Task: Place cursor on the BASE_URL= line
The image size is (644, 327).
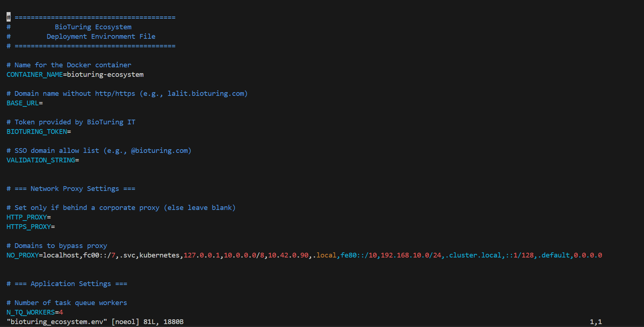Action: 25,103
